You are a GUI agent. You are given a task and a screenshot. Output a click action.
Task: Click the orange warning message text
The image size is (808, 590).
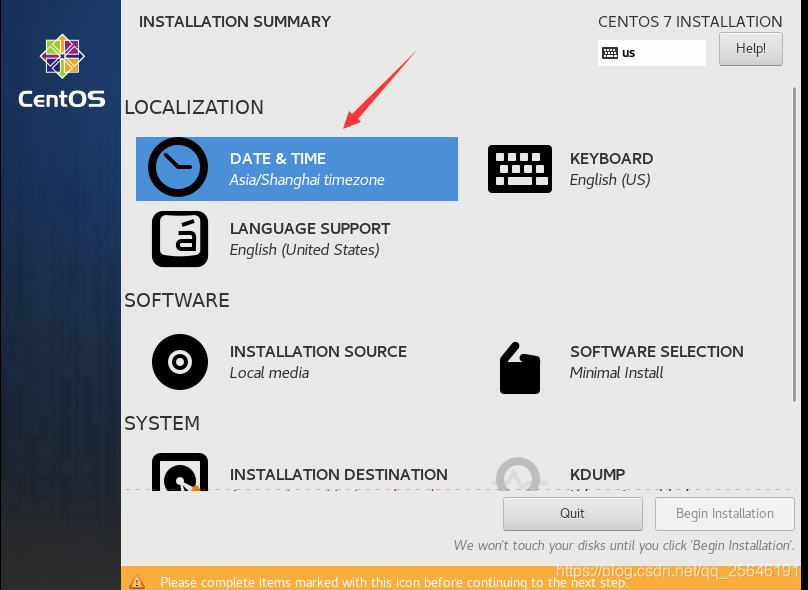394,582
